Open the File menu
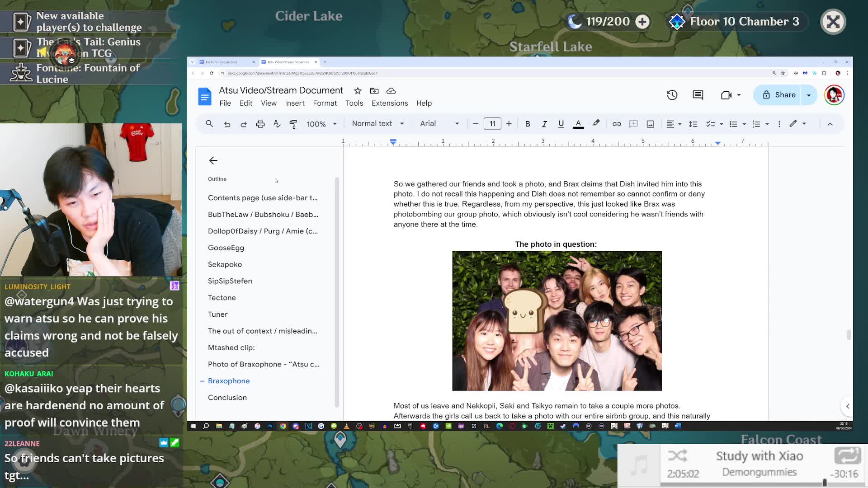Viewport: 868px width, 488px height. click(225, 103)
